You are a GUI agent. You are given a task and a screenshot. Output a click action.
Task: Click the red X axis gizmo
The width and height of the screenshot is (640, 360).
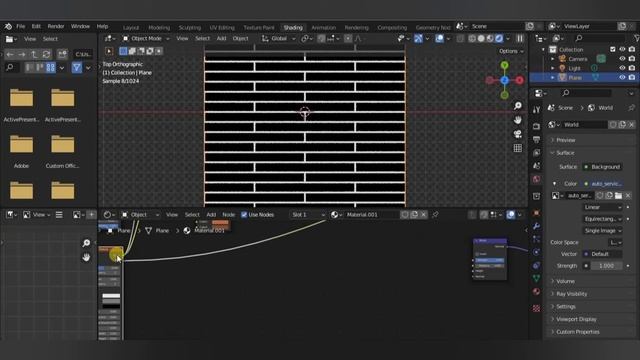[519, 80]
